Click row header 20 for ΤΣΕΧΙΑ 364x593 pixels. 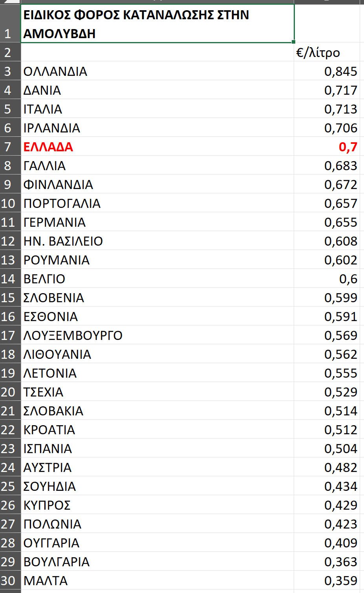tap(9, 392)
